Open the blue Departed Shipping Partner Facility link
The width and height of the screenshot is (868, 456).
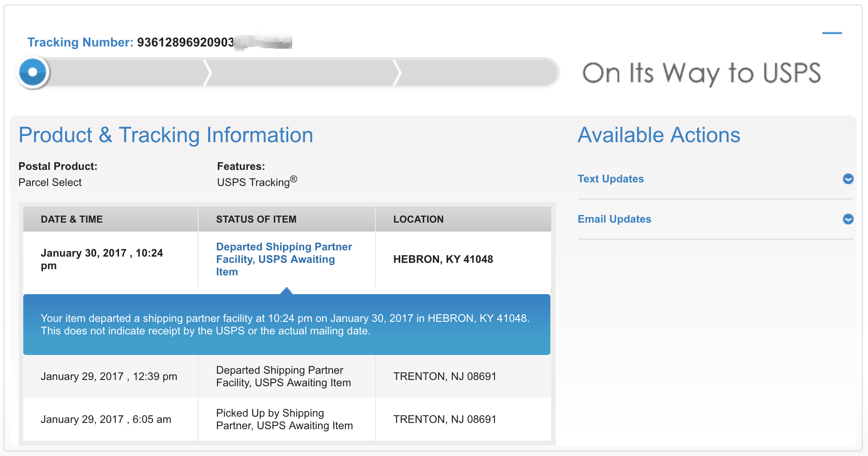284,259
